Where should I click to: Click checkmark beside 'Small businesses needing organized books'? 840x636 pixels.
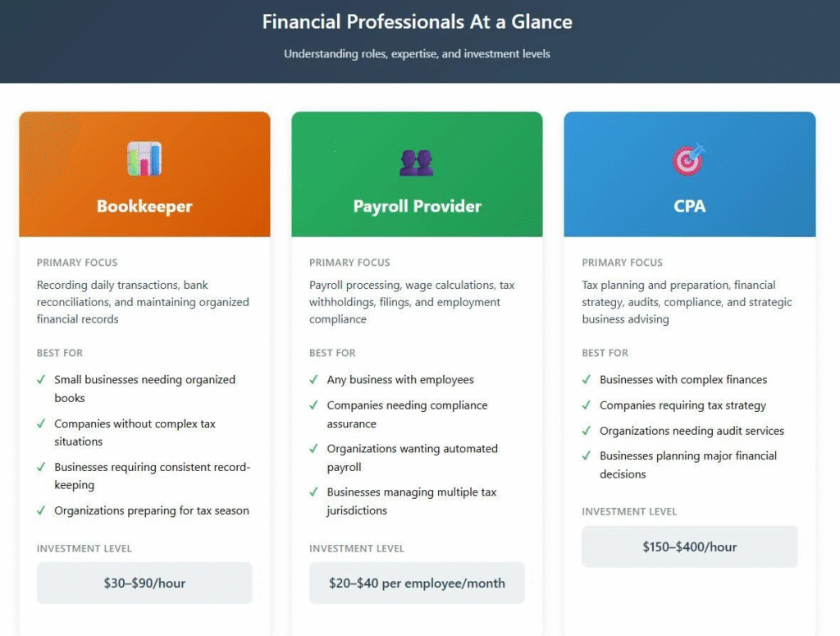[x=41, y=380]
